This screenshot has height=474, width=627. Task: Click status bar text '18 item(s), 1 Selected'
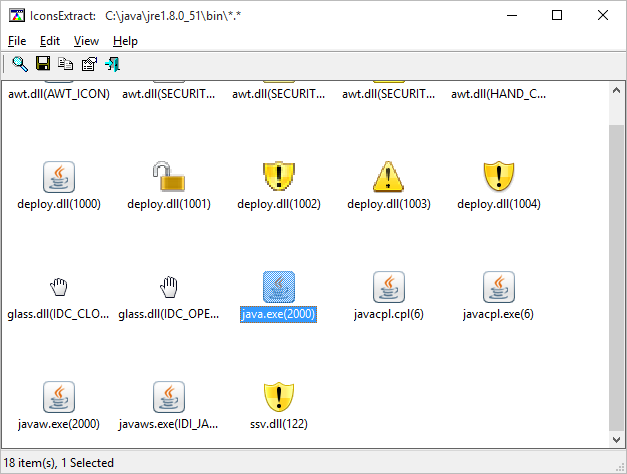[x=59, y=463]
